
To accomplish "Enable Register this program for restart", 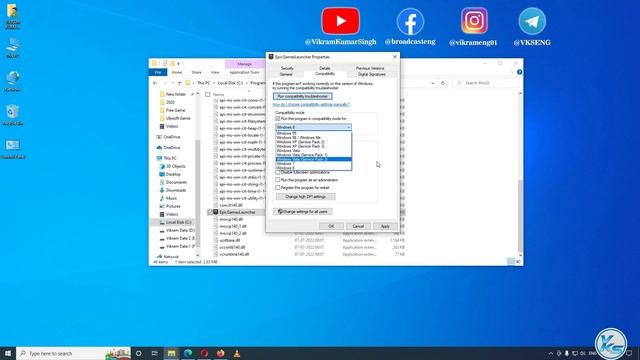I will pos(278,188).
